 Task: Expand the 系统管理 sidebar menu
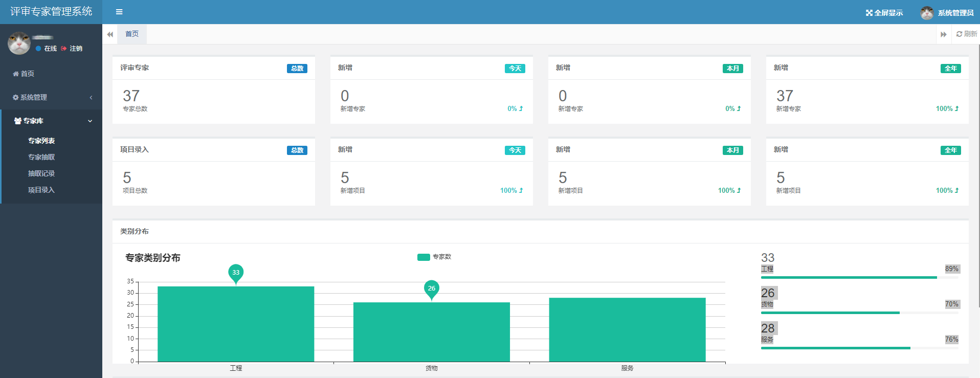(x=51, y=97)
